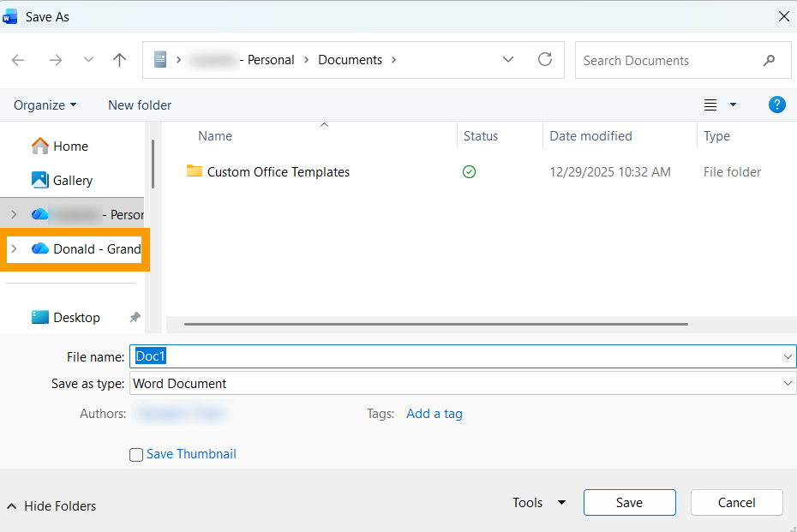
Task: Show recent locations dropdown chevron
Action: coord(88,60)
